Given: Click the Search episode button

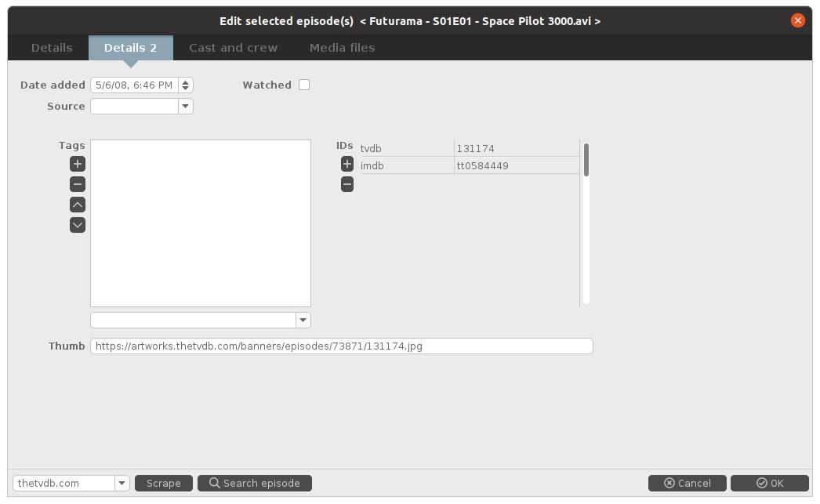Looking at the screenshot, I should 254,483.
